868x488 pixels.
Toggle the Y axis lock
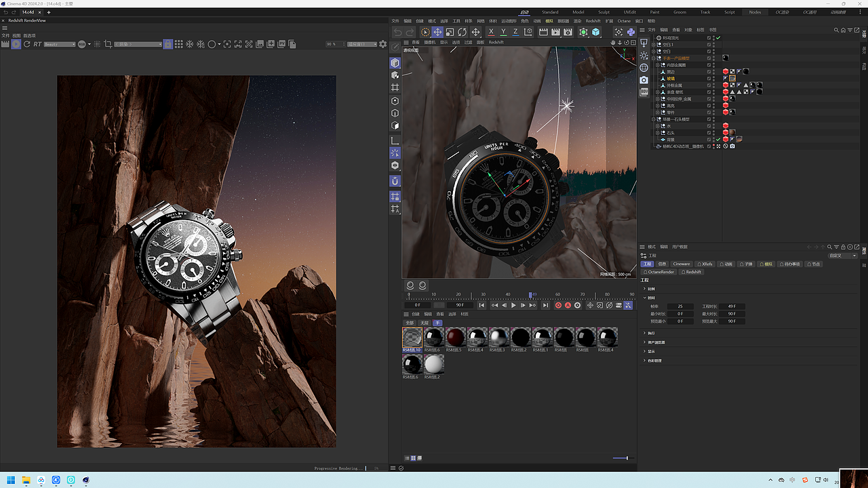503,32
